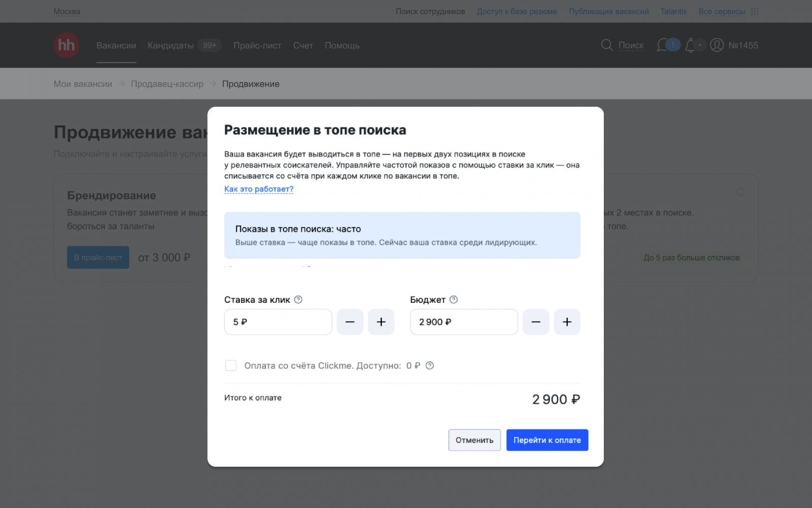Image resolution: width=812 pixels, height=508 pixels.
Task: Expand the Все сервисы grid menu
Action: click(x=755, y=11)
